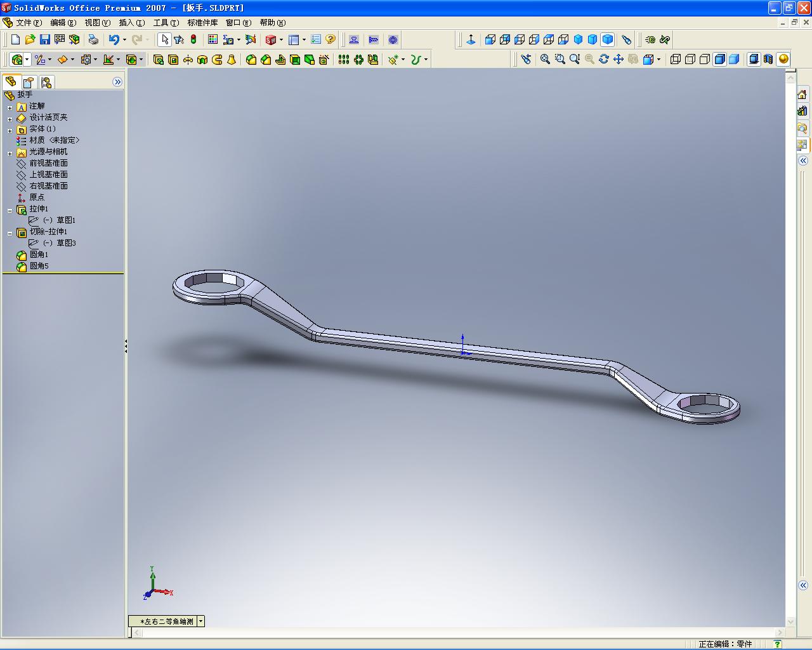Toggle Hidden Lines Removed display style
Viewport: 812px width, 650px height.
[x=705, y=59]
